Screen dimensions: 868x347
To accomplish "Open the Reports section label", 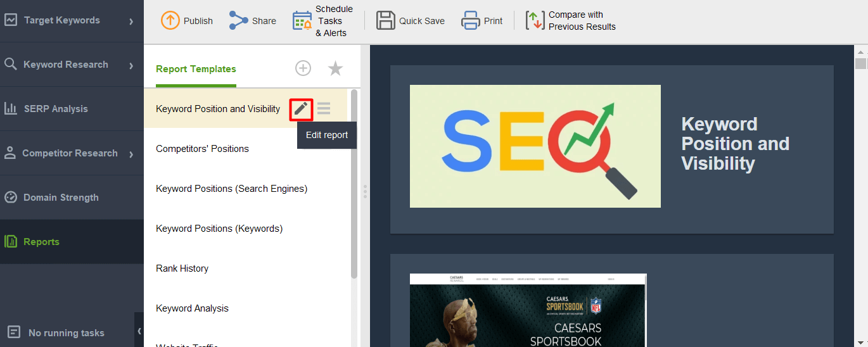I will pos(41,242).
